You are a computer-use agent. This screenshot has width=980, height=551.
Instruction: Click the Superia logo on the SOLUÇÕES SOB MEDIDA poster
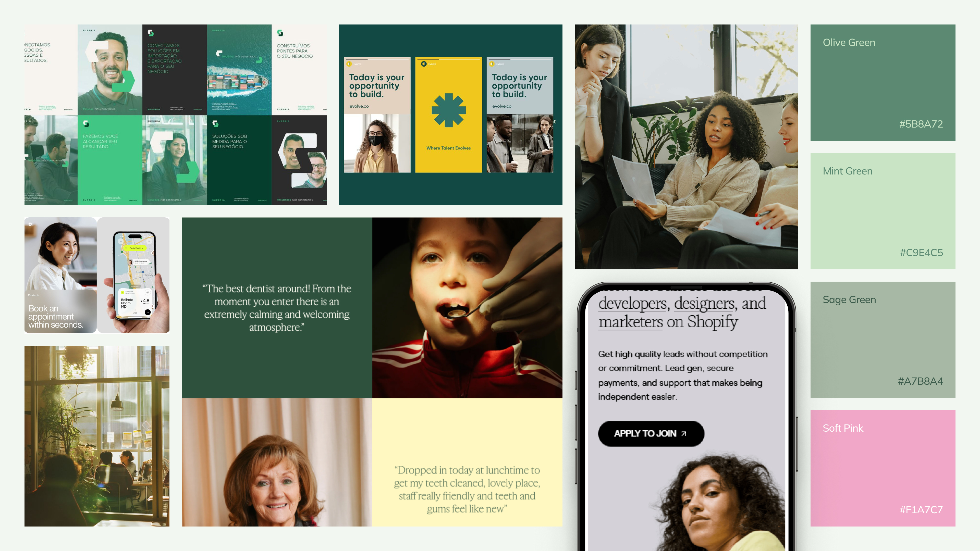point(215,123)
